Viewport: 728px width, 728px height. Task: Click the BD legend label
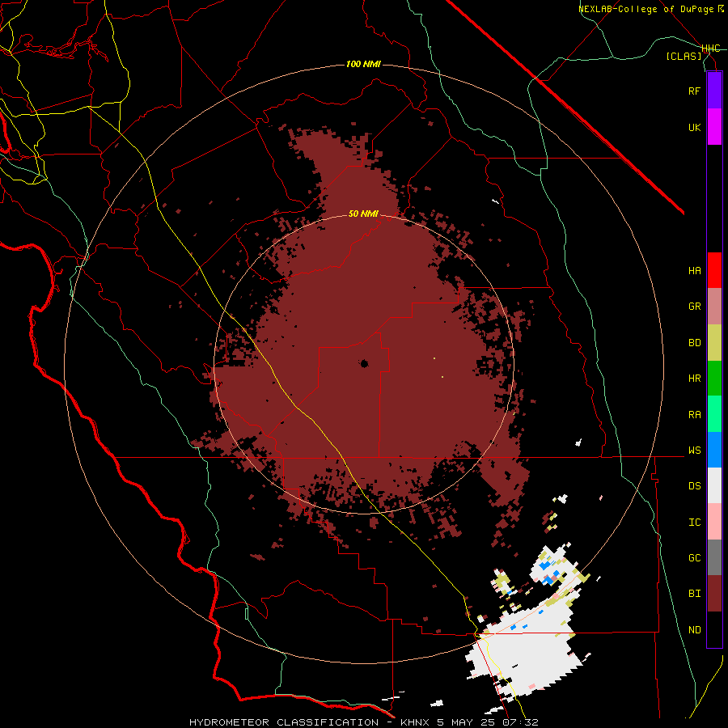[x=694, y=343]
